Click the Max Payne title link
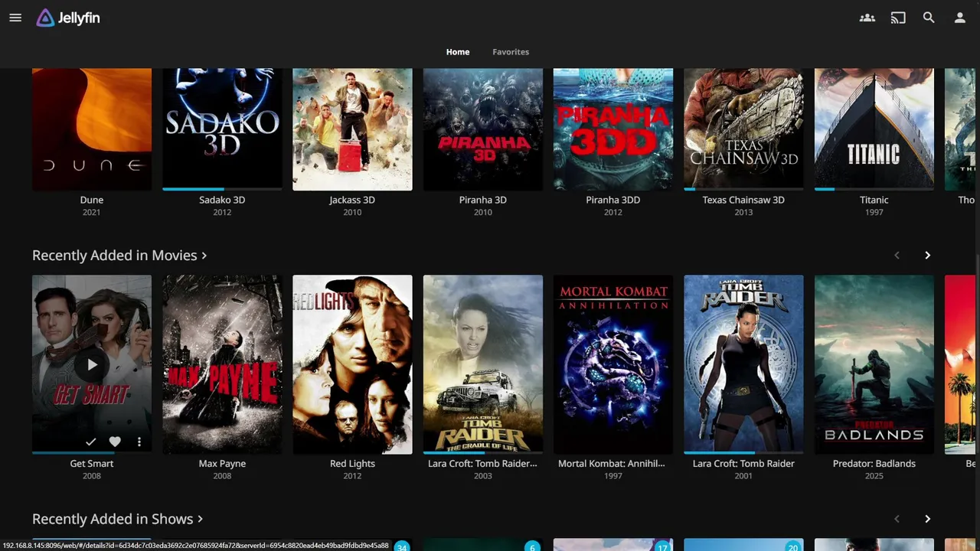The height and width of the screenshot is (551, 980). pyautogui.click(x=222, y=464)
